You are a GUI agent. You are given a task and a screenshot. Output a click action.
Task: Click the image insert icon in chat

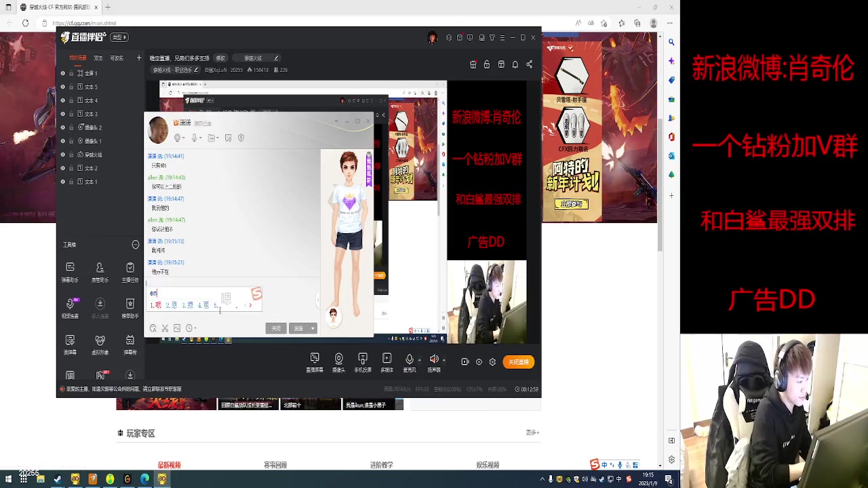click(x=177, y=328)
